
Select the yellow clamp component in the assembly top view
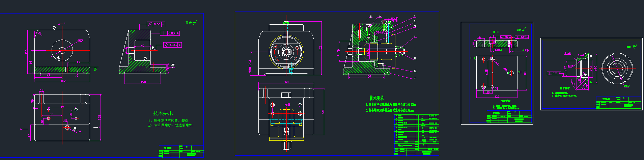[x=286, y=125]
